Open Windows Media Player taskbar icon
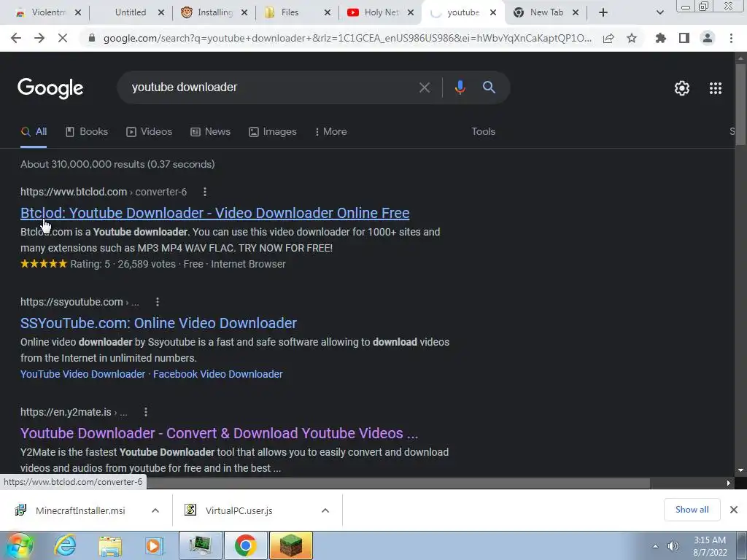This screenshot has height=560, width=747. coord(155,545)
